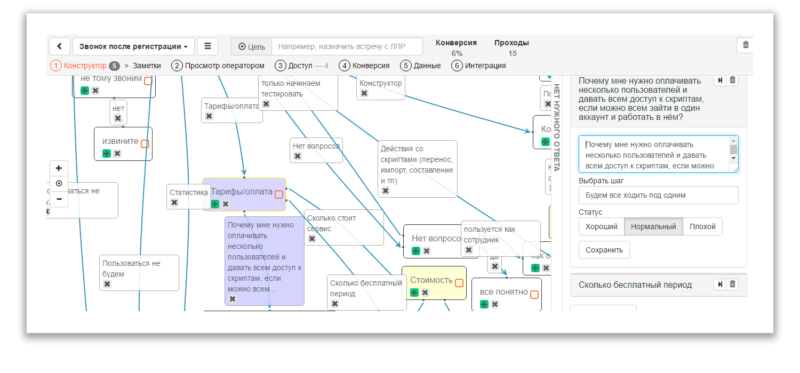Add a branch to the purple 'Тарифы/оплата' node
This screenshot has height=373, width=800.
pyautogui.click(x=215, y=204)
